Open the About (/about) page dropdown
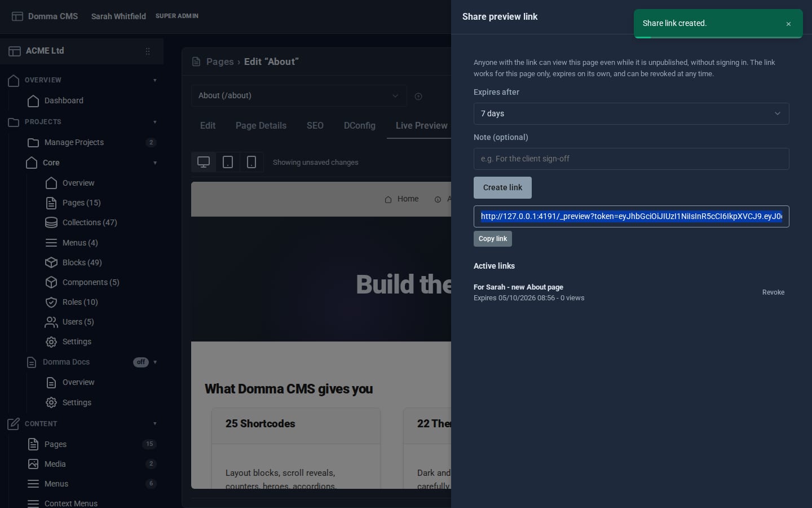812x508 pixels. click(x=299, y=96)
